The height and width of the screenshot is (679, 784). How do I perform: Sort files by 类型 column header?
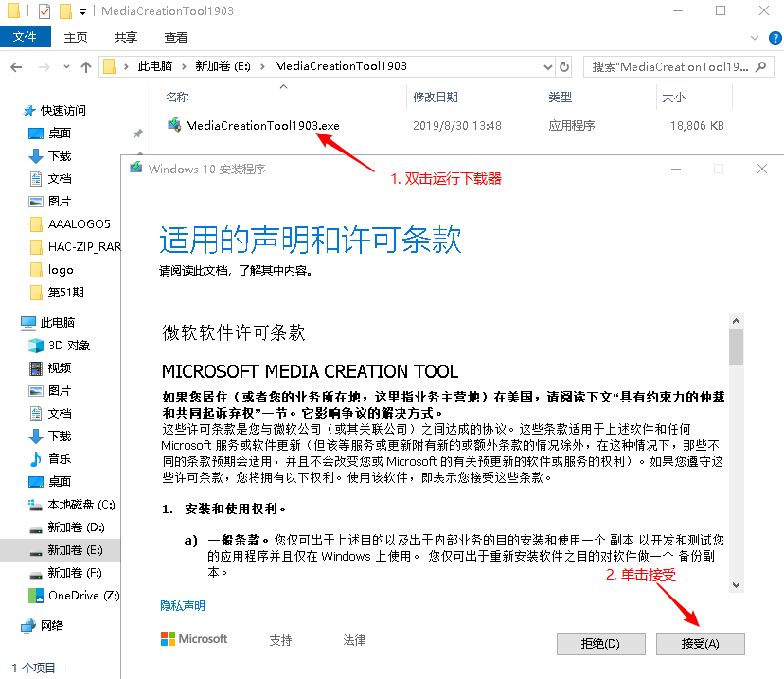560,98
